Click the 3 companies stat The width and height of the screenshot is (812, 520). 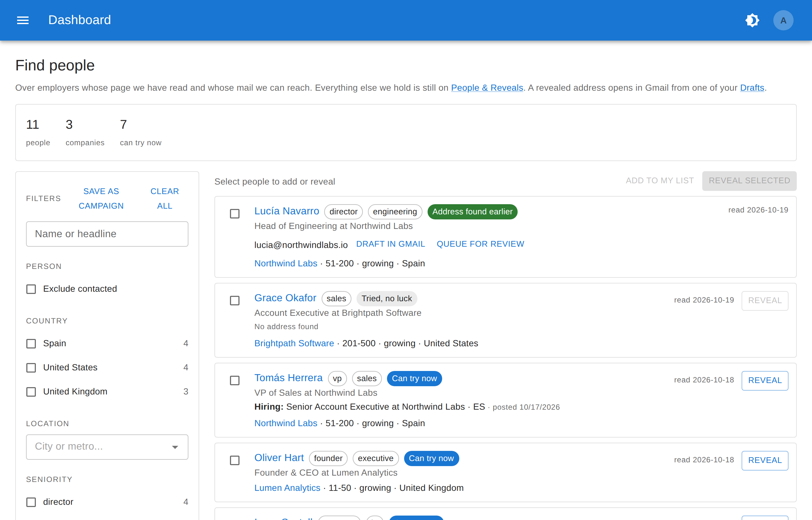[85, 132]
